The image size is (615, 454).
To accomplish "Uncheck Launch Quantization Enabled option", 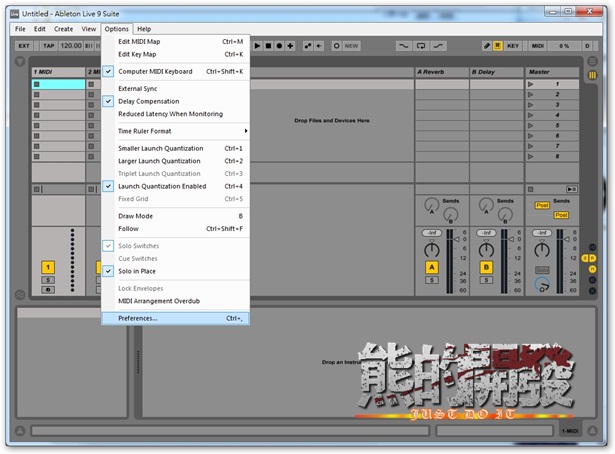I will pos(176,186).
